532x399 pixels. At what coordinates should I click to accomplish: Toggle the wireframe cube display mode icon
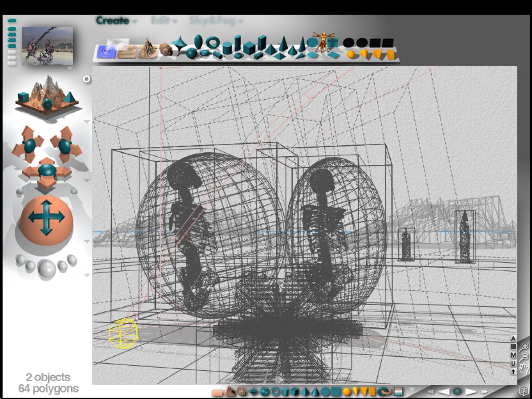tap(525, 392)
